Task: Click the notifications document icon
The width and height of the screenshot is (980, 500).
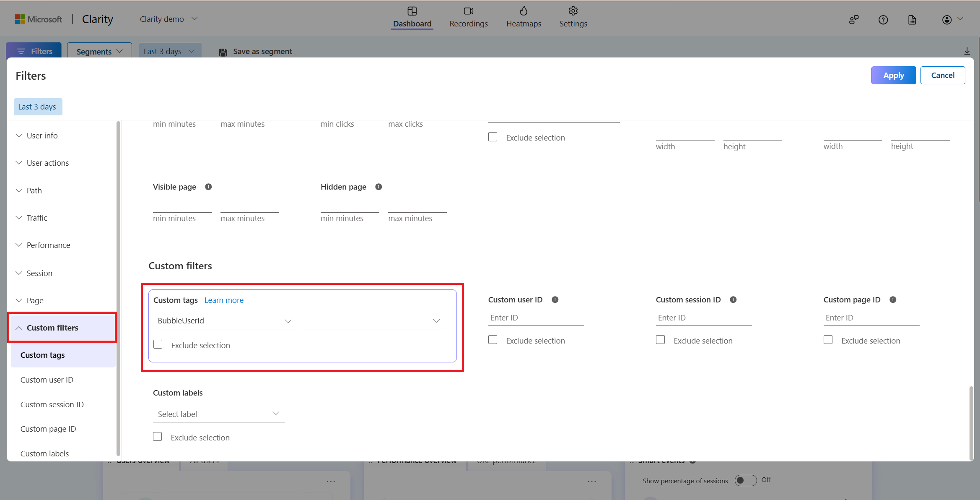Action: pos(911,18)
